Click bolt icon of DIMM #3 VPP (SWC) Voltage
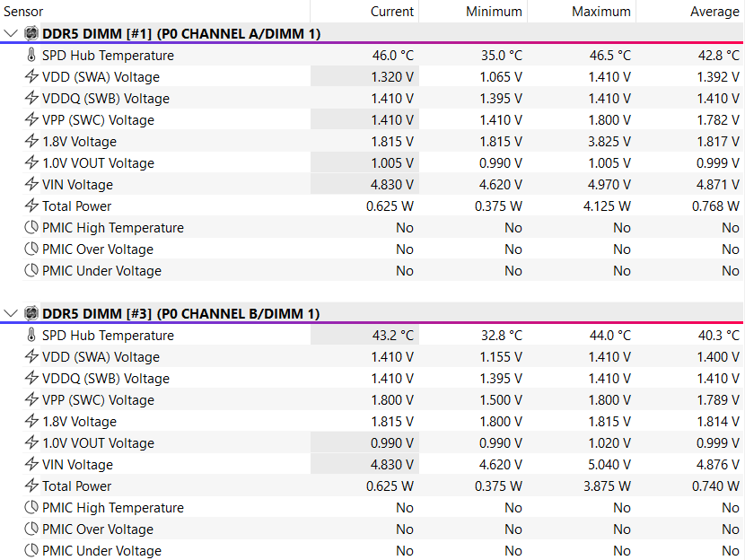This screenshot has width=745, height=560. pyautogui.click(x=31, y=399)
